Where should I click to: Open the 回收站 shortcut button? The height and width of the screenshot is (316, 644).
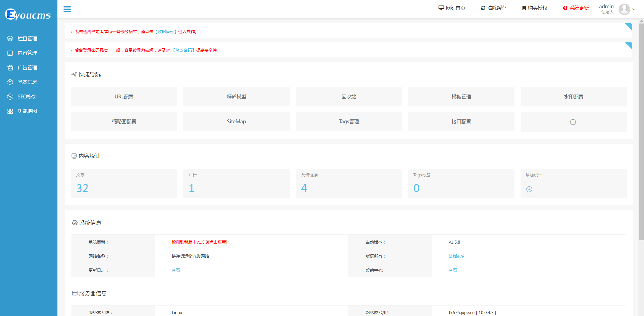[x=349, y=97]
